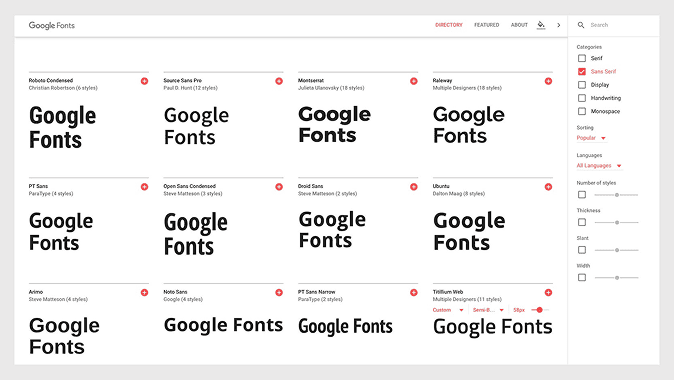Toggle the Slant filter checkbox

tap(582, 250)
